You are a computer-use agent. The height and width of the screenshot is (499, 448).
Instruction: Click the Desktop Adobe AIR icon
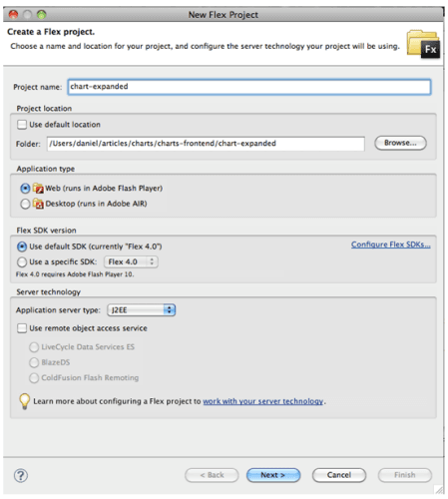[38, 204]
